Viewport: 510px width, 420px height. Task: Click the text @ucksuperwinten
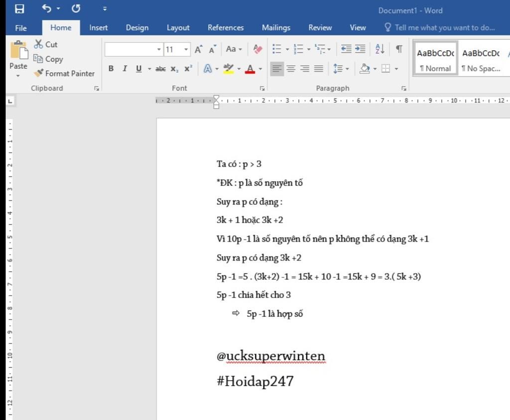pos(270,356)
